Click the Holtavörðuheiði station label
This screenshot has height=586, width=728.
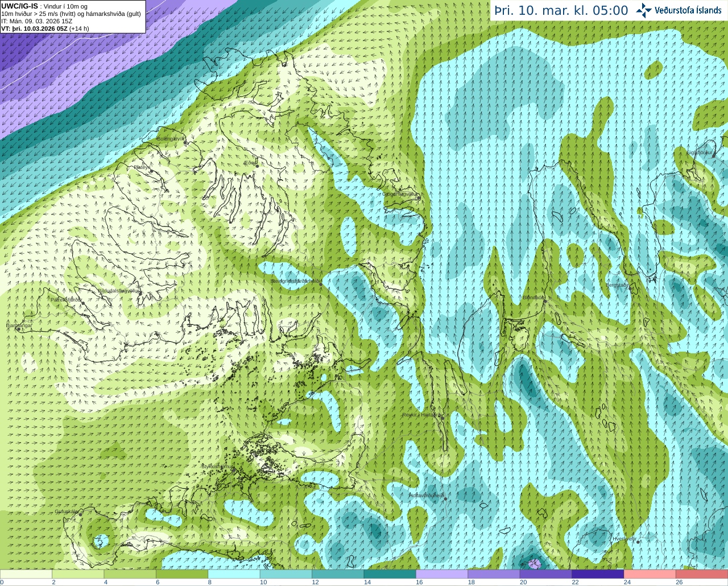click(427, 496)
